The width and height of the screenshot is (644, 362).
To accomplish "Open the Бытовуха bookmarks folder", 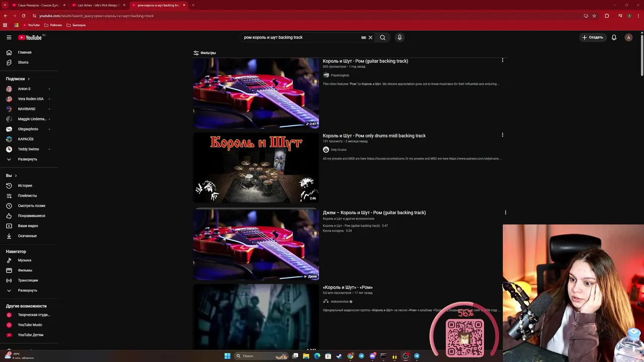I will pyautogui.click(x=76, y=25).
